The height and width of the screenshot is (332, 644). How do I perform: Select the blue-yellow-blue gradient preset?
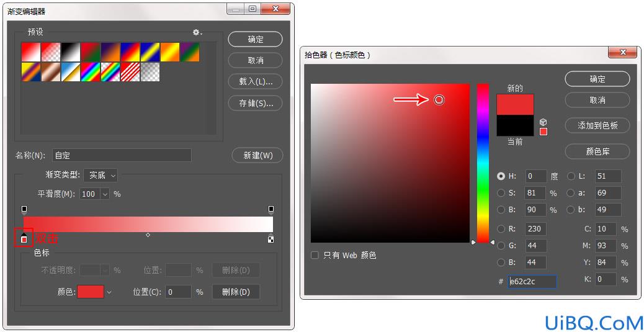coord(150,52)
